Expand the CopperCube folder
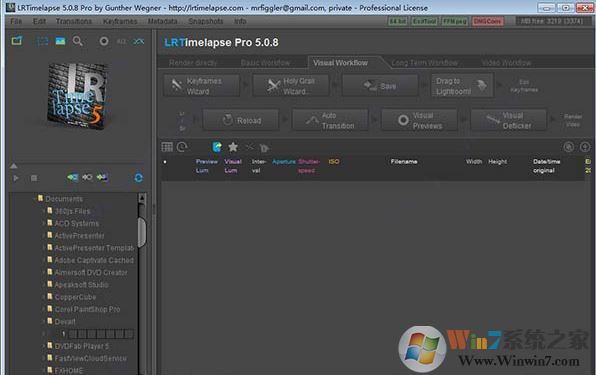Image resolution: width=596 pixels, height=375 pixels. [44, 297]
